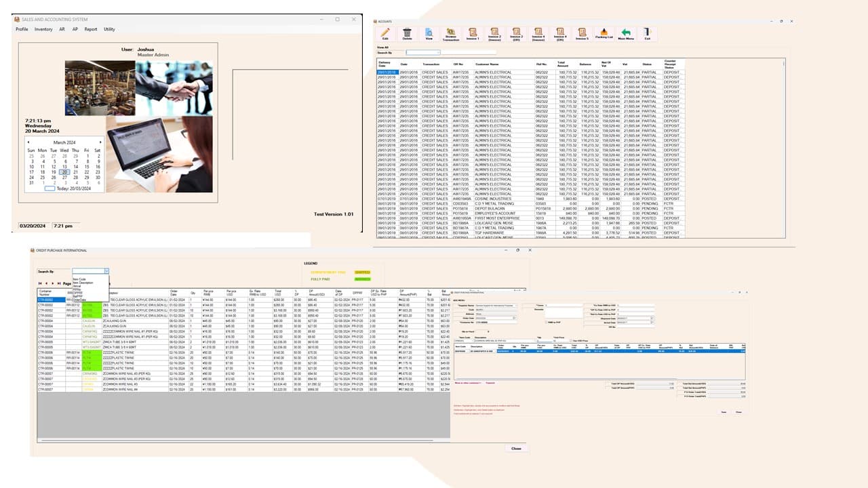Return using the Main Menu green arrow icon

(x=625, y=30)
